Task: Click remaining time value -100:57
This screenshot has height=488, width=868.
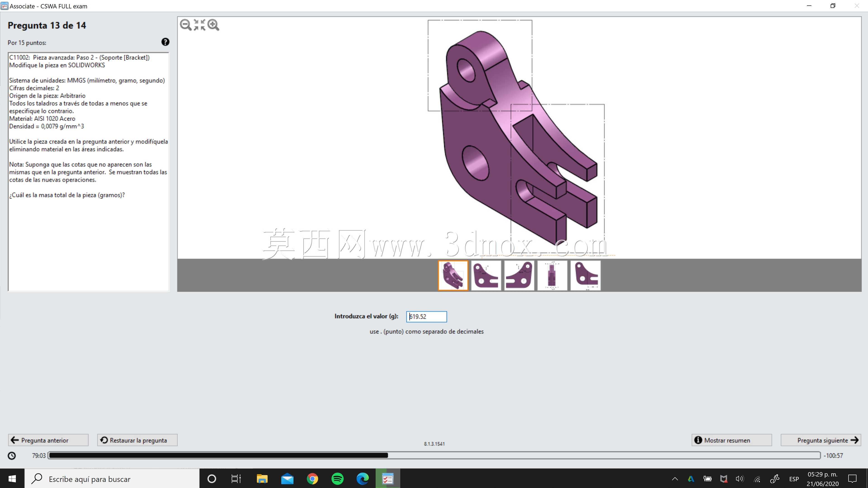Action: coord(833,456)
